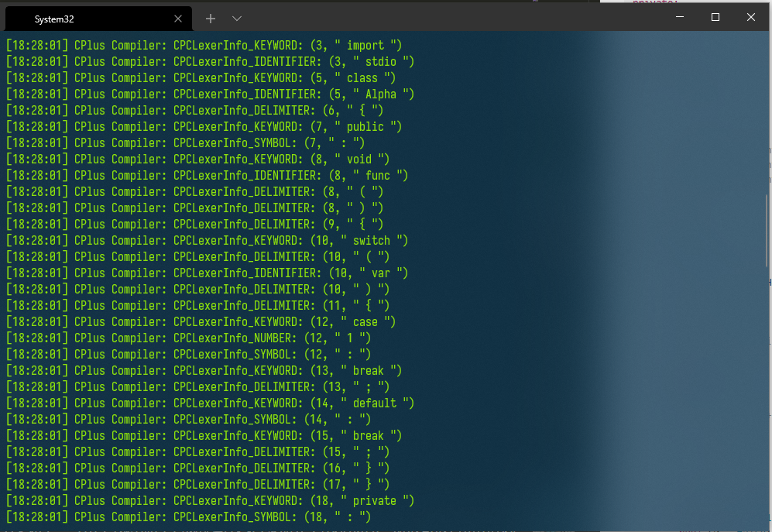This screenshot has width=772, height=532.
Task: Click the SYMBOL log line for line 18
Action: [x=189, y=517]
